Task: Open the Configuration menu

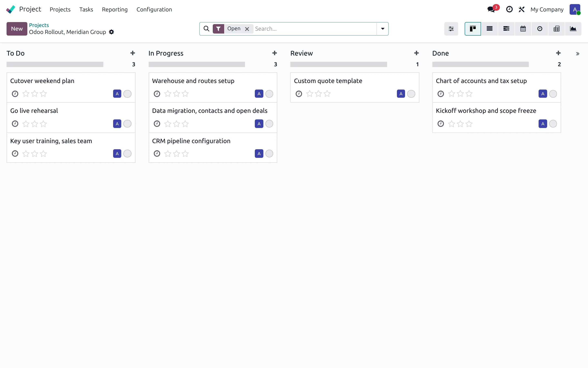Action: click(x=154, y=9)
